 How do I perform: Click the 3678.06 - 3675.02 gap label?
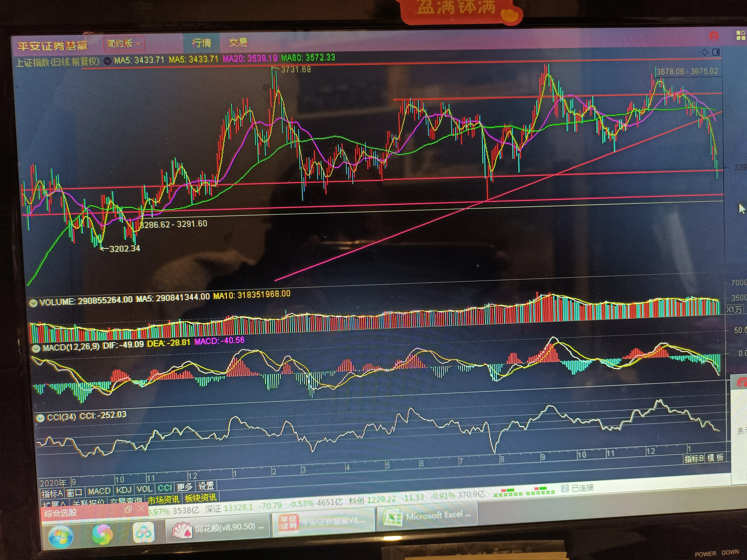point(687,71)
